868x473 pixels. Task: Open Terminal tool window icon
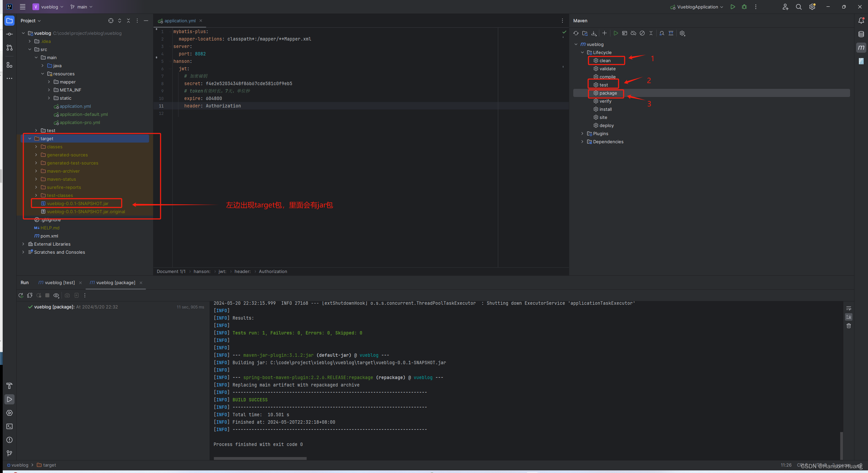click(x=9, y=426)
